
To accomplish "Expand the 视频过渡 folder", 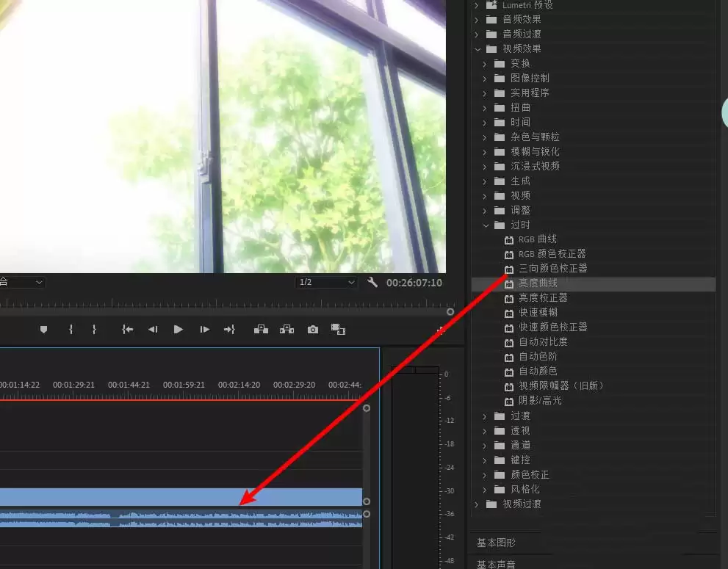I will 476,504.
